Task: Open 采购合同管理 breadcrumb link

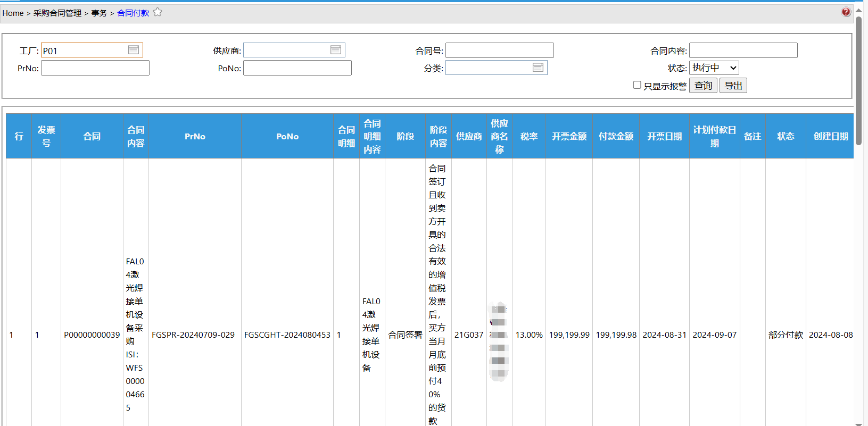Action: tap(57, 13)
